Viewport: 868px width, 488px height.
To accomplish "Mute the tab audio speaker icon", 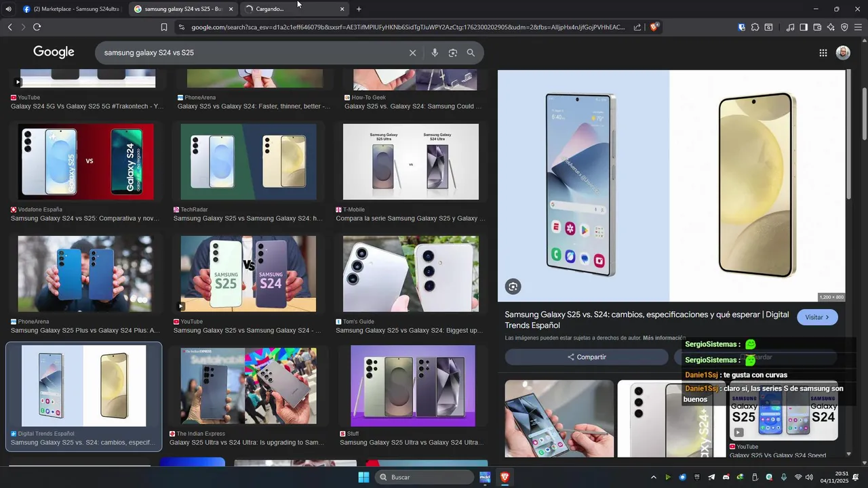I will (8, 9).
